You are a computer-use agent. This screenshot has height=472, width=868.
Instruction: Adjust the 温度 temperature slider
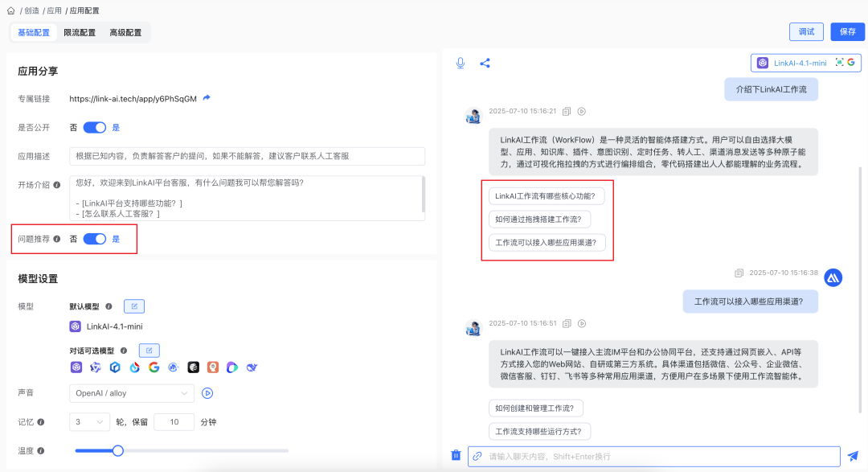[117, 450]
